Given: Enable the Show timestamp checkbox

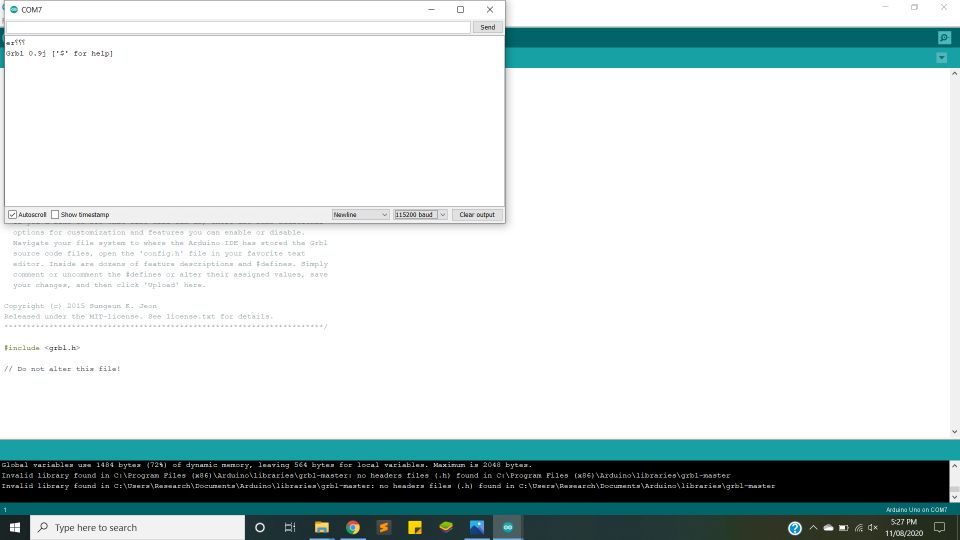Looking at the screenshot, I should 55,214.
